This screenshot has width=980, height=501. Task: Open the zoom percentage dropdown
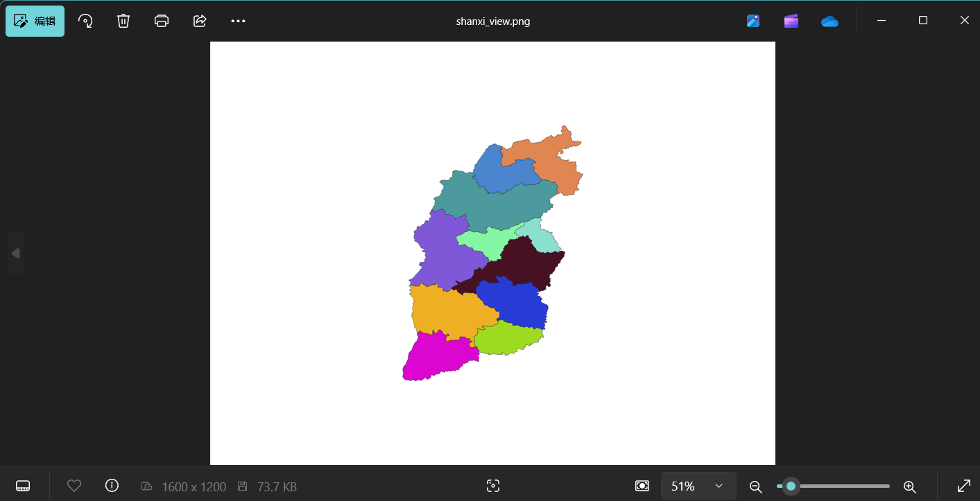click(698, 486)
